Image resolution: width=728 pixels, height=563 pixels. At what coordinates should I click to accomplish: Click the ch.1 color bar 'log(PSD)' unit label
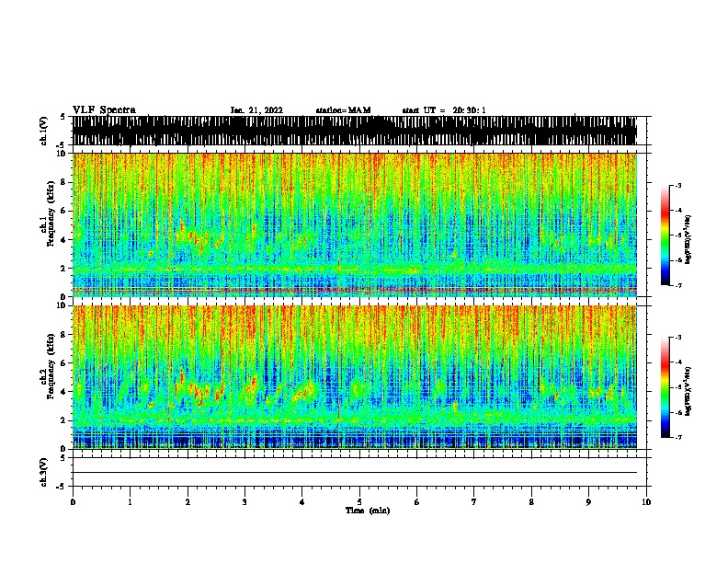pos(688,239)
